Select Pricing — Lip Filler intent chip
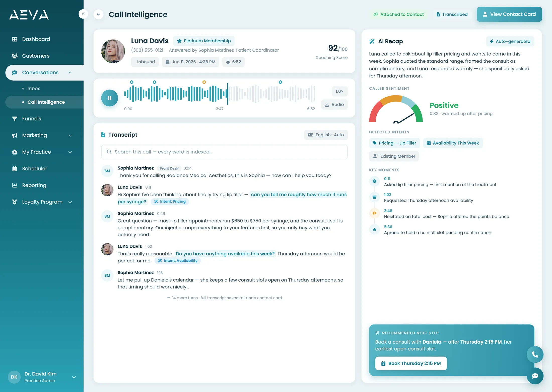The height and width of the screenshot is (392, 552). click(x=394, y=143)
